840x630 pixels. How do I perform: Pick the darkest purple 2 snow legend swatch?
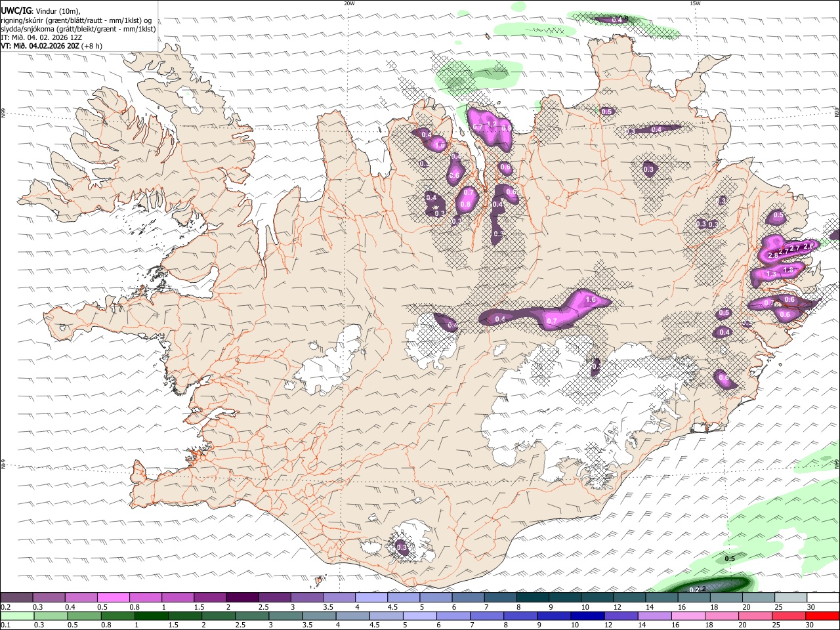(242, 598)
